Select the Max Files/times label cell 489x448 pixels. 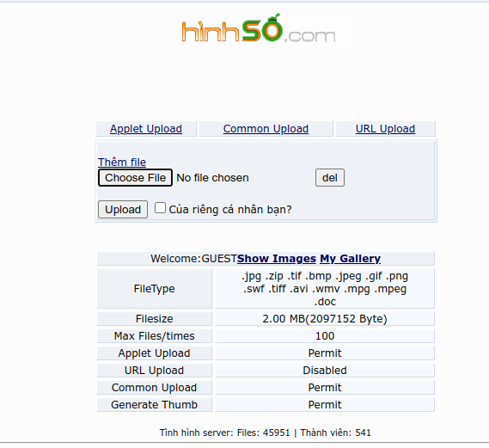tap(155, 336)
